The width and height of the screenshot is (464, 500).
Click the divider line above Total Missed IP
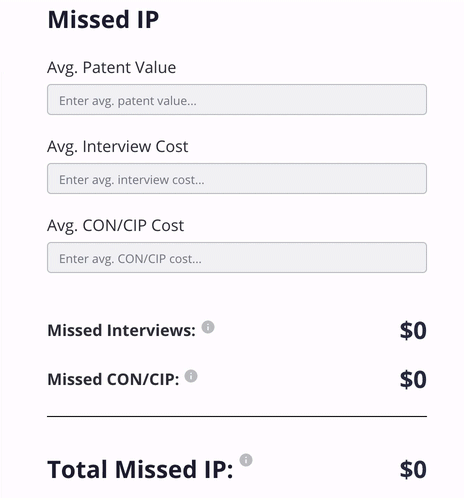coord(237,417)
